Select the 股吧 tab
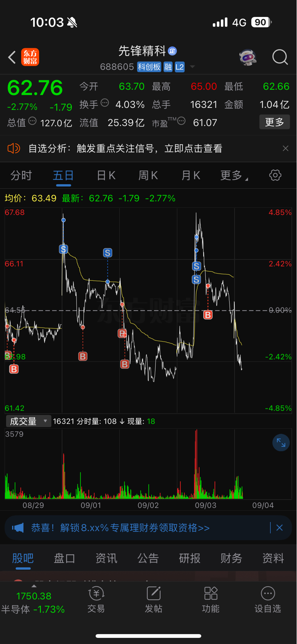Image resolution: width=297 pixels, height=644 pixels. [x=23, y=558]
